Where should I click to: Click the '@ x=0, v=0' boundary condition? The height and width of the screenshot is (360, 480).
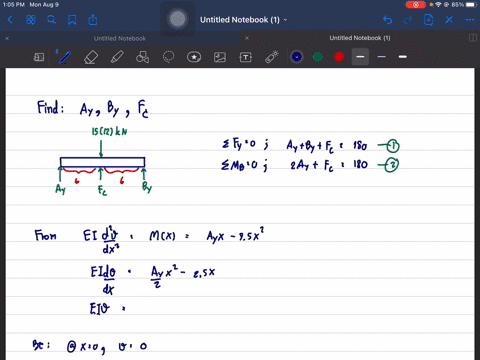click(107, 347)
